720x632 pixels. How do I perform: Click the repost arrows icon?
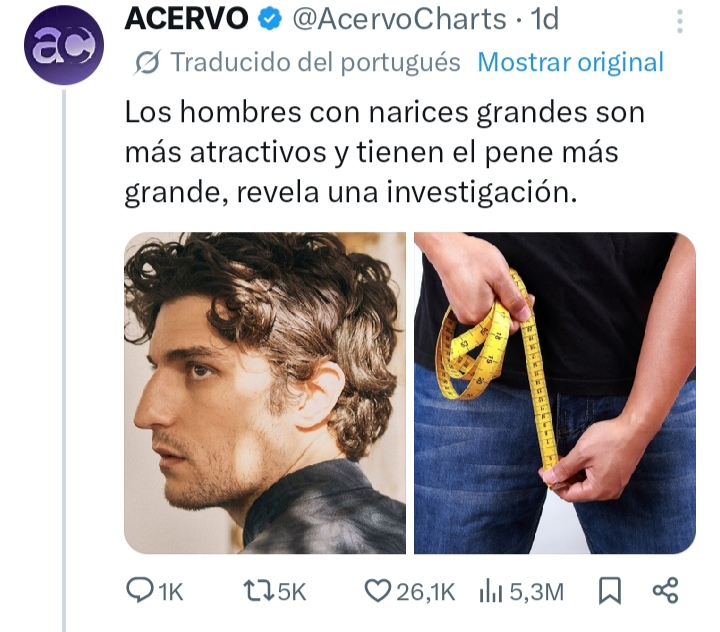259,591
